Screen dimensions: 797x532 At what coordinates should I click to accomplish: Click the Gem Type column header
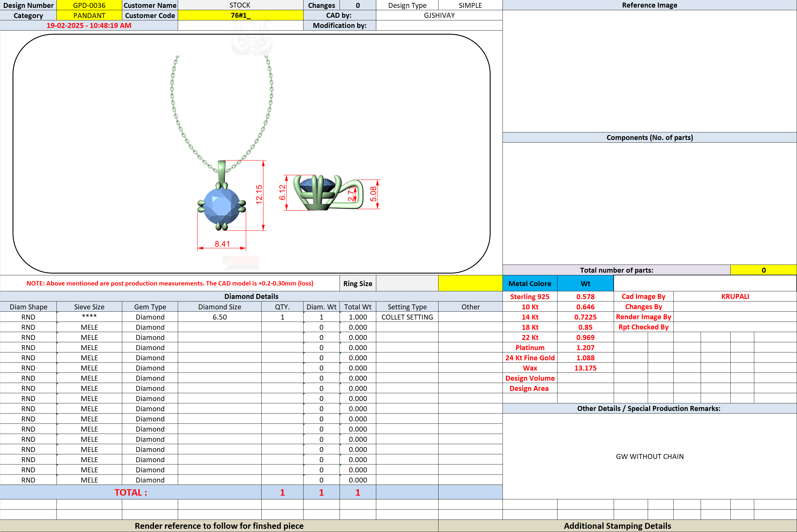click(x=150, y=307)
